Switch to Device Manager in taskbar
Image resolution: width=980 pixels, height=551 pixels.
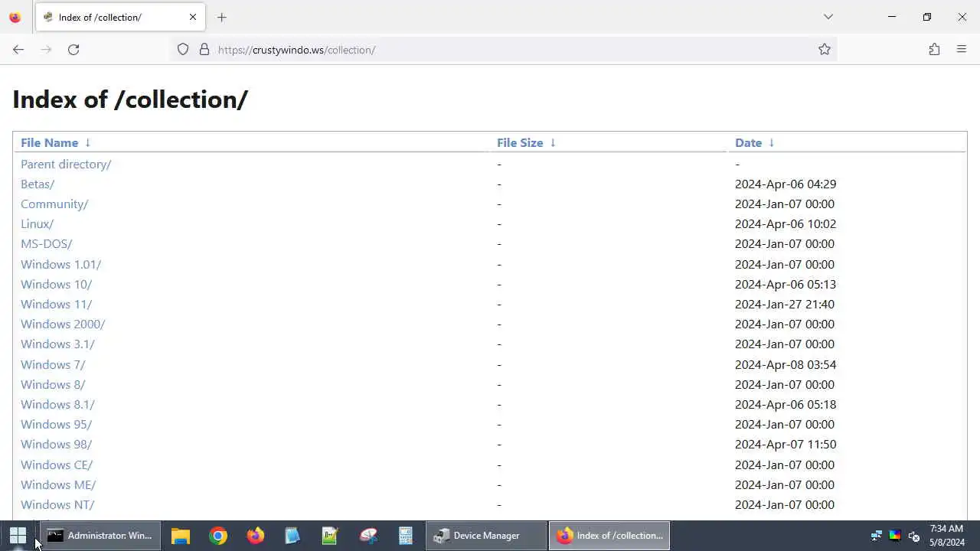pos(486,536)
